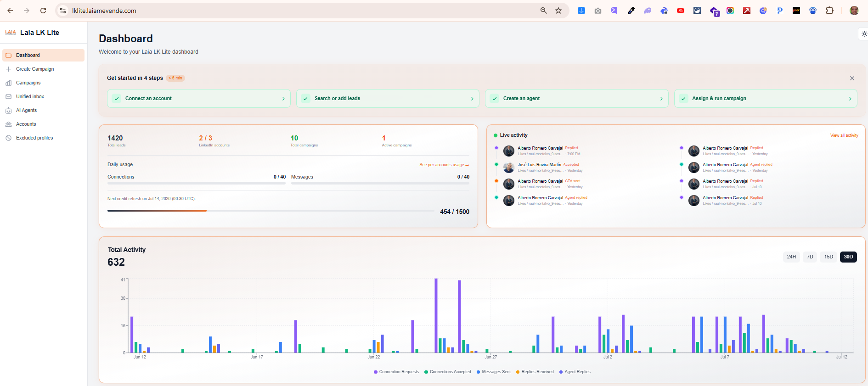View site information icon in address bar
This screenshot has height=386, width=868.
tap(63, 11)
